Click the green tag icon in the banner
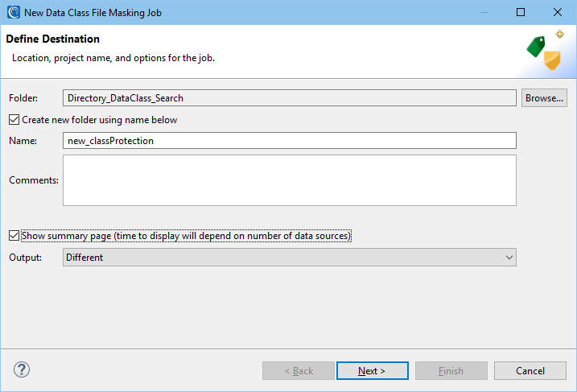This screenshot has width=577, height=392. 536,47
